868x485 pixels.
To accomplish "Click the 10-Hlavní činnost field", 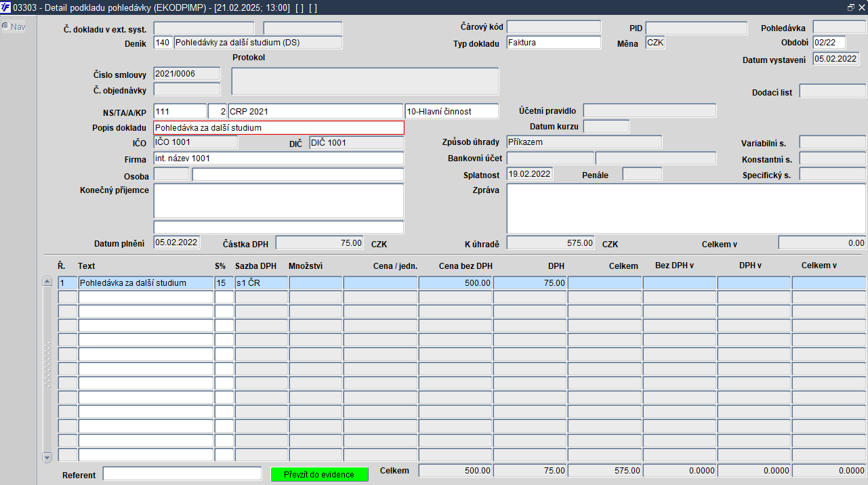I will (451, 110).
